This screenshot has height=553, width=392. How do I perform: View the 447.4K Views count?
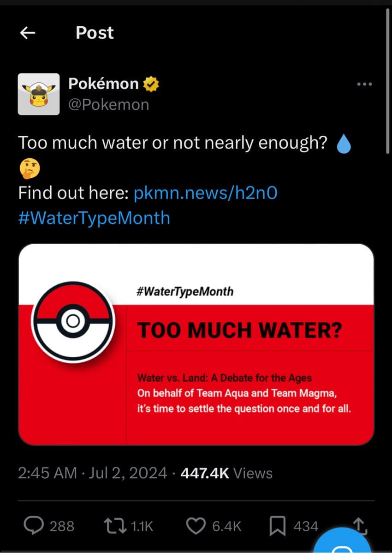226,473
